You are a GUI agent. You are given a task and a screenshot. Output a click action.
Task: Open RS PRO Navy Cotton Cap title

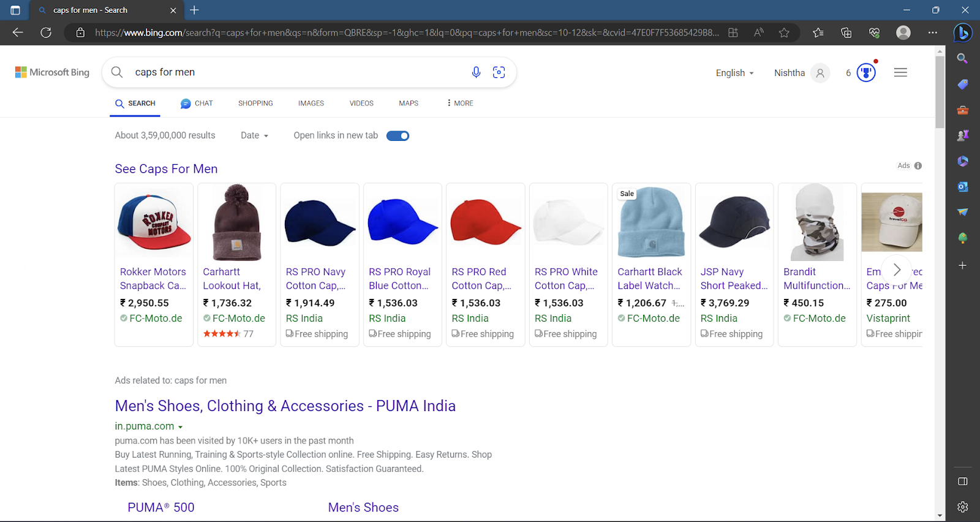(x=316, y=279)
